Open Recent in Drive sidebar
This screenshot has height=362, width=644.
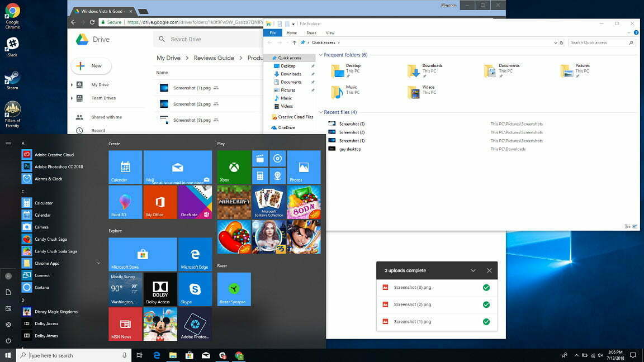pyautogui.click(x=98, y=131)
